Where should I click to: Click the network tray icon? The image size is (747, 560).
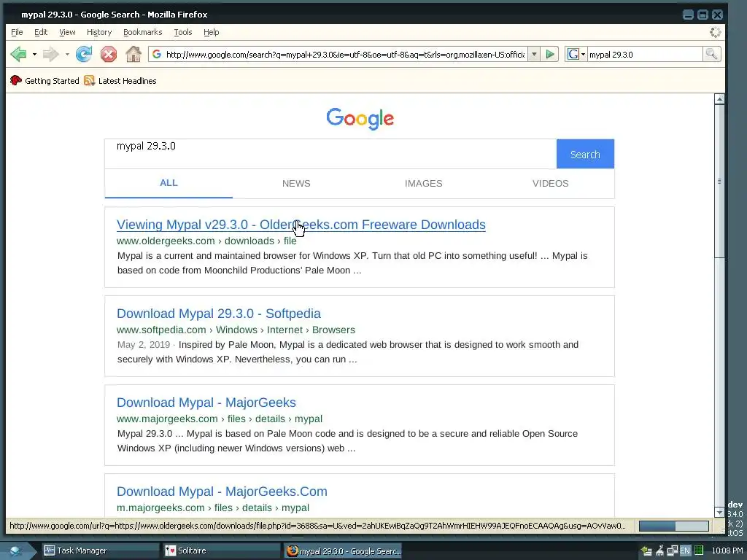pyautogui.click(x=672, y=551)
